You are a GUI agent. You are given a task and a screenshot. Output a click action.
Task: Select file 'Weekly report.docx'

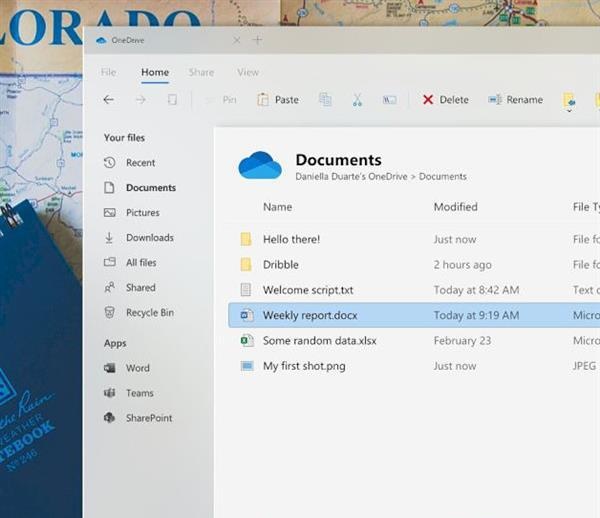[x=310, y=315]
